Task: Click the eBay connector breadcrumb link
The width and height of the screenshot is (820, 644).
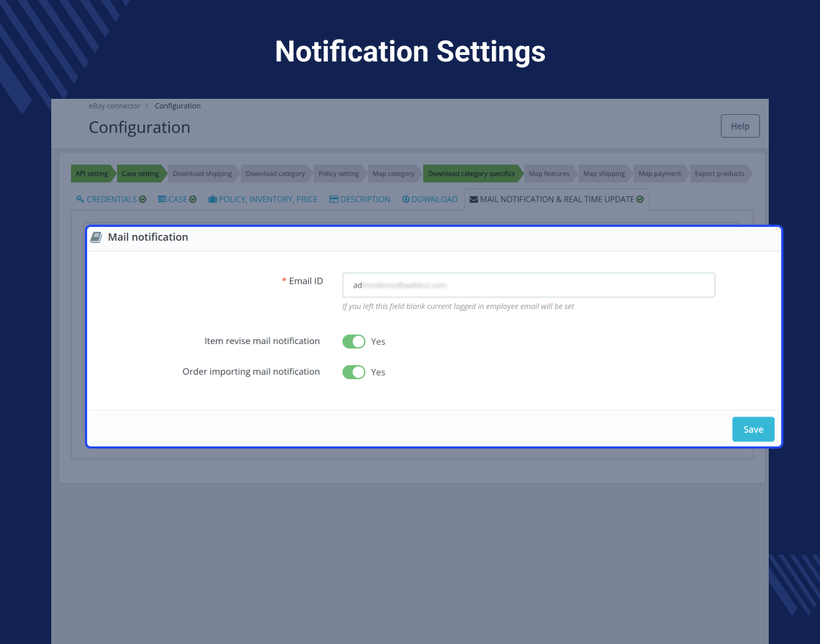Action: [114, 105]
